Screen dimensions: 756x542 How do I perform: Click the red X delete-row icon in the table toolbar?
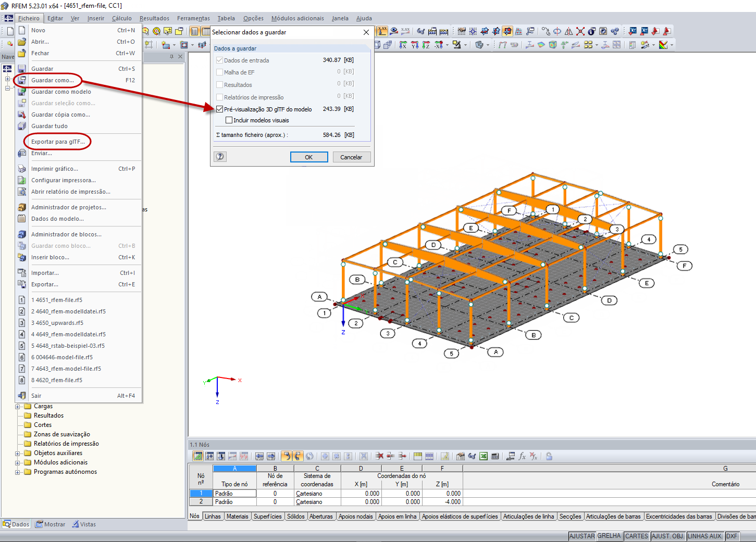pos(379,456)
